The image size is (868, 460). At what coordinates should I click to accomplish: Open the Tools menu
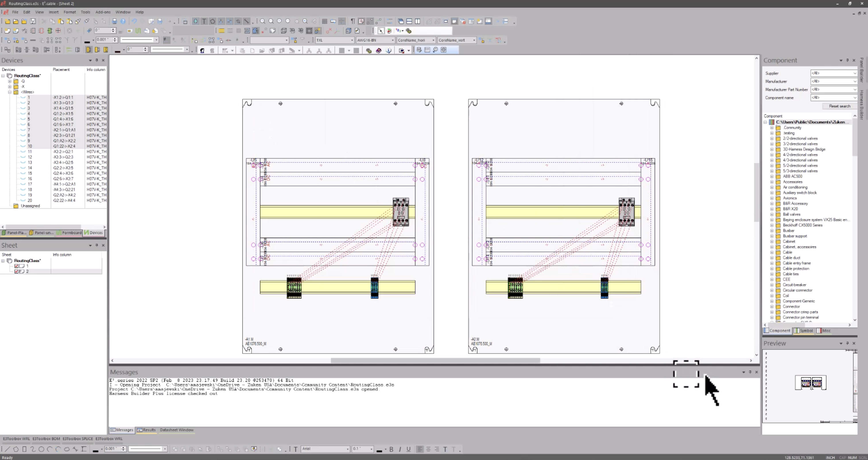pyautogui.click(x=85, y=12)
